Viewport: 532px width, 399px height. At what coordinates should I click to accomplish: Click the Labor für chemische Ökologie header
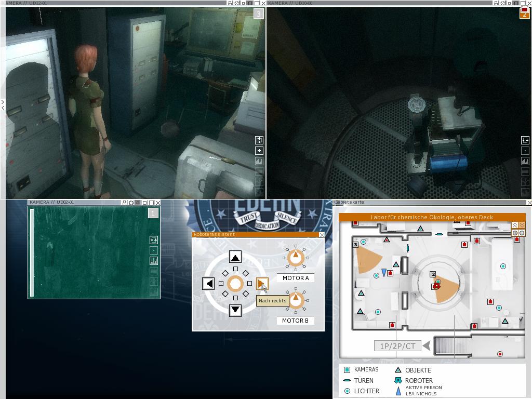432,217
